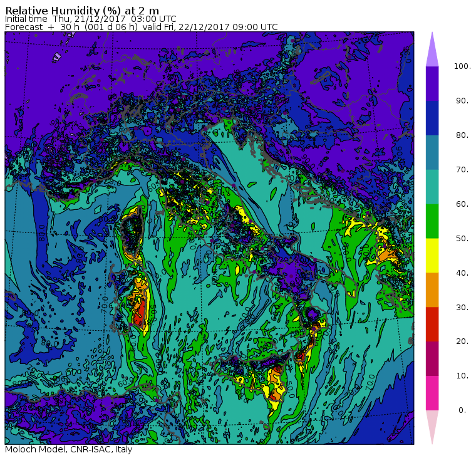
Task: Click the title 'Relative Humidity (%) at 2 m'
Action: click(82, 11)
